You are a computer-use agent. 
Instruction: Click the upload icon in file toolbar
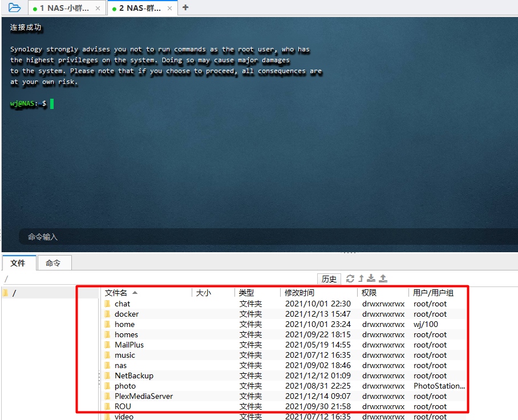[383, 278]
